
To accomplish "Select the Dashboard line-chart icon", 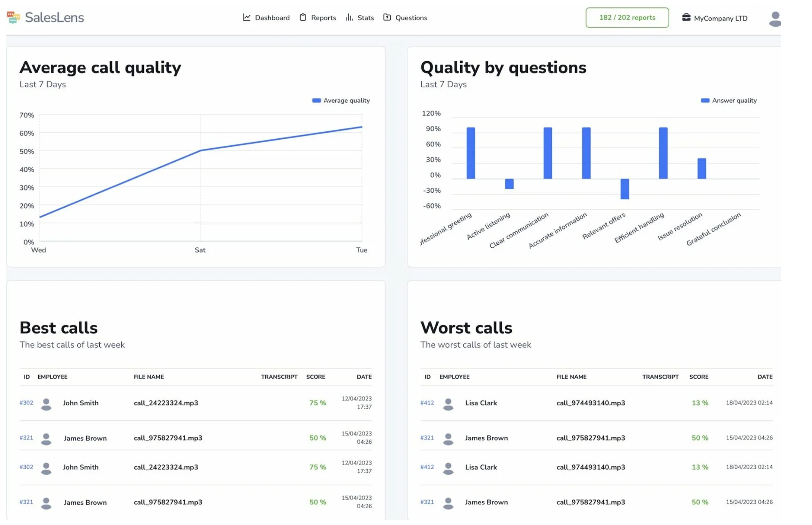I will (x=246, y=17).
